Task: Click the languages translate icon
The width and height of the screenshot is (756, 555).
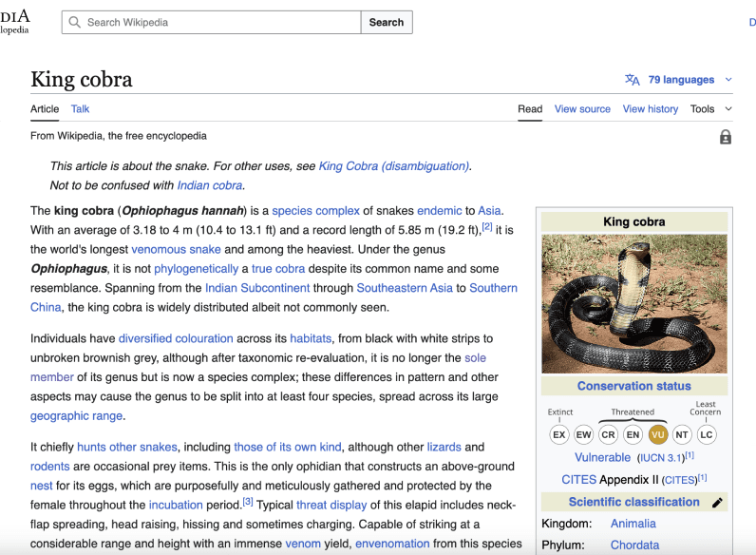Action: (633, 80)
